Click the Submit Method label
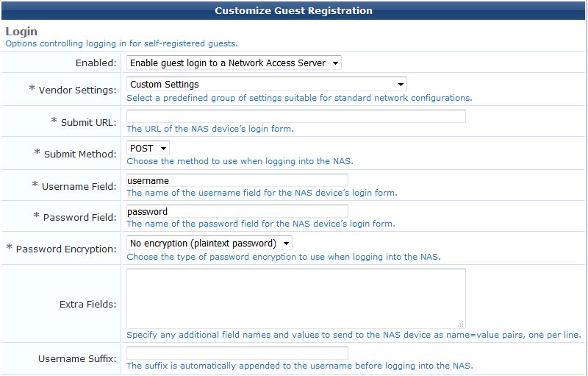 pyautogui.click(x=80, y=155)
